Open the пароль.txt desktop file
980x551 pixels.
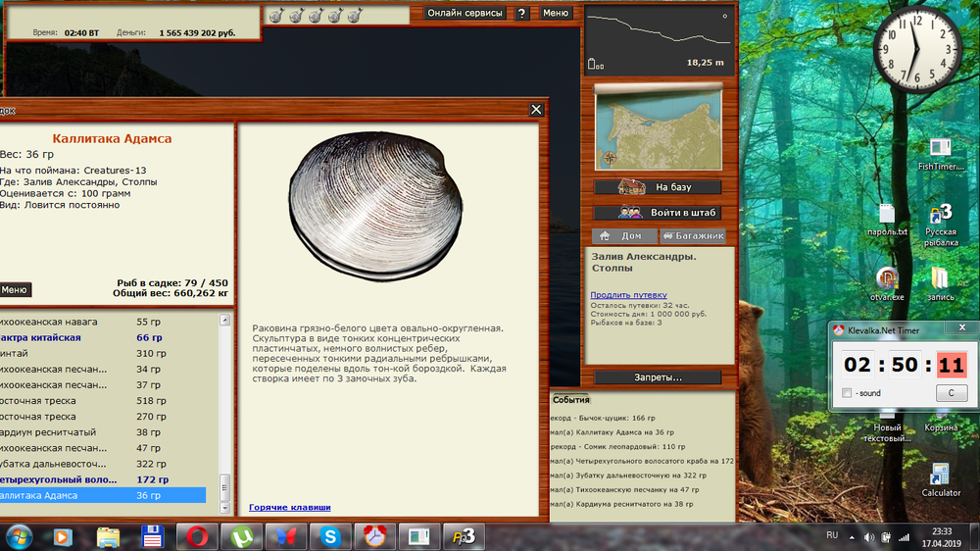tap(888, 220)
